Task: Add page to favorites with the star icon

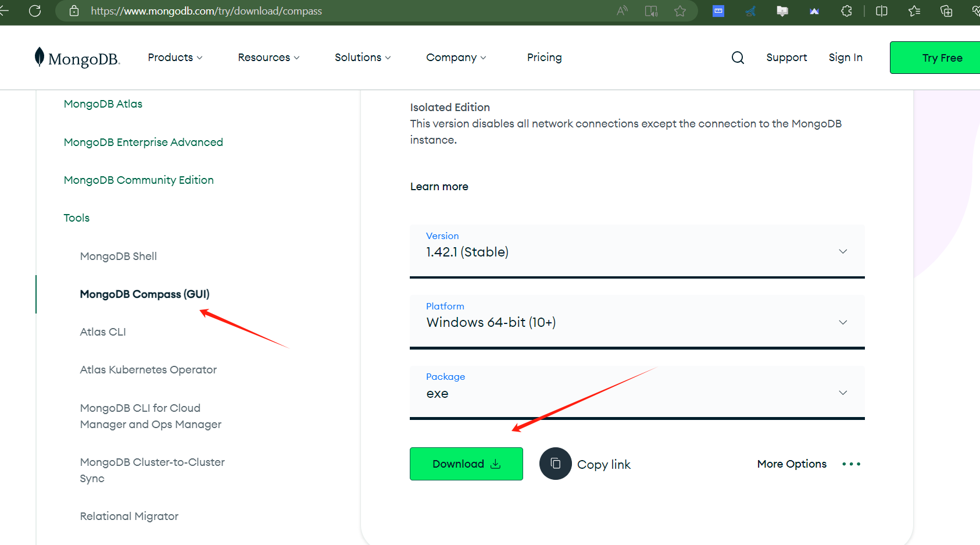Action: point(680,11)
